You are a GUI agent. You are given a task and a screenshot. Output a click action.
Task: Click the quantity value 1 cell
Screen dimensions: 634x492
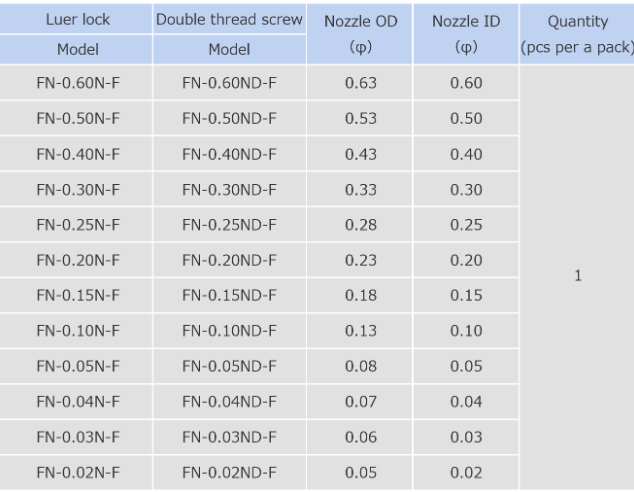pyautogui.click(x=578, y=276)
